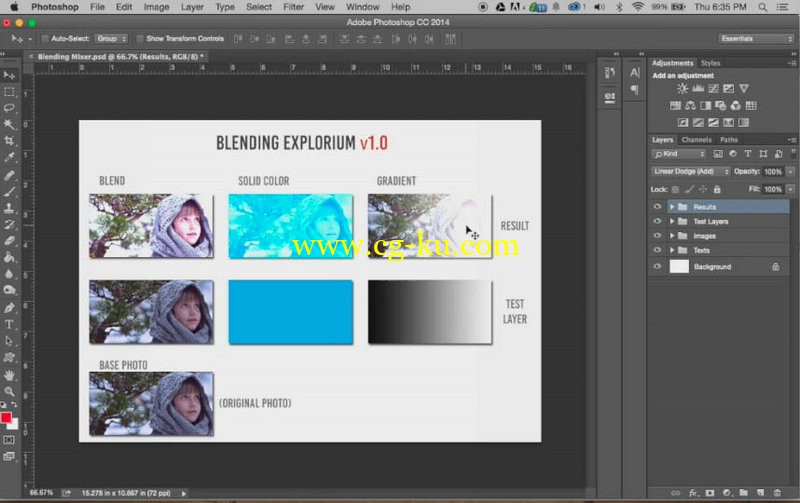The height and width of the screenshot is (503, 800).
Task: Expand the Images group
Action: [672, 235]
